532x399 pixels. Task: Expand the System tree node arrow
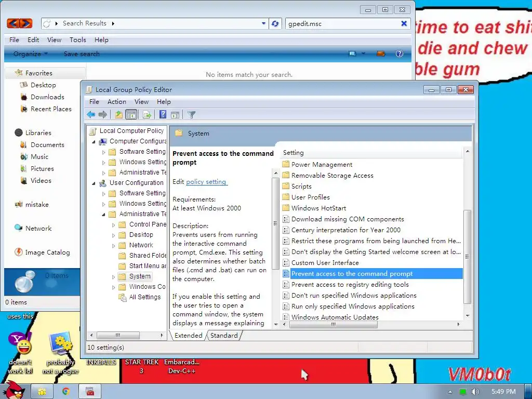click(x=114, y=277)
